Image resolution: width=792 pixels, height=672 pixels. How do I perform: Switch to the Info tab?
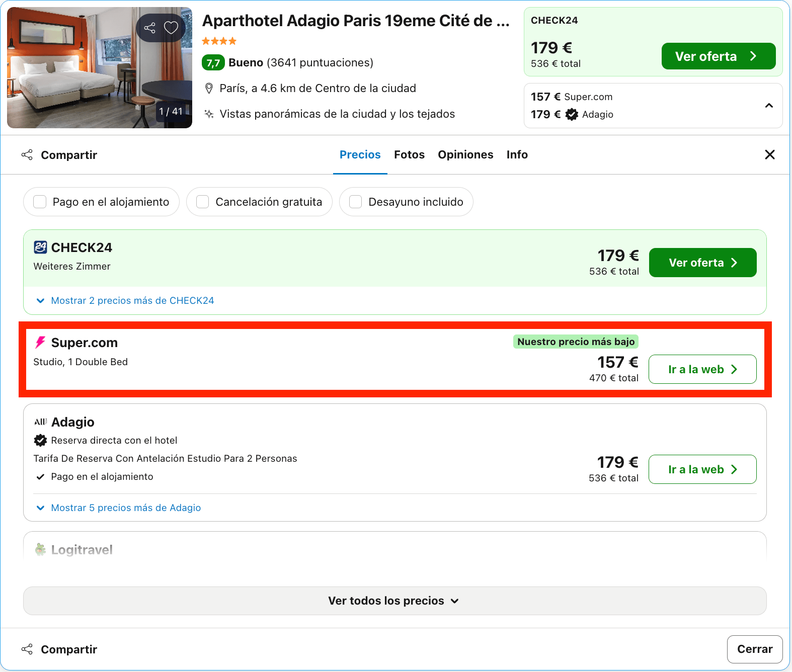tap(517, 154)
